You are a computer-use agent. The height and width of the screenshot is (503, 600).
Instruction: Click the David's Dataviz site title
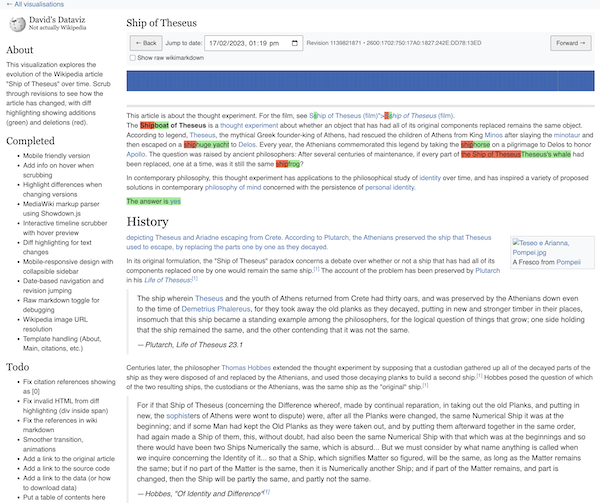57,20
